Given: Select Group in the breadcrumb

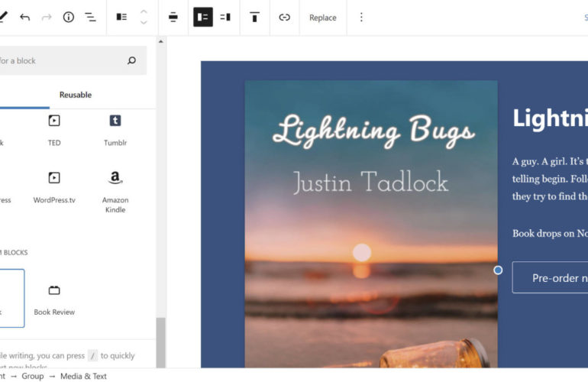Looking at the screenshot, I should 33,376.
